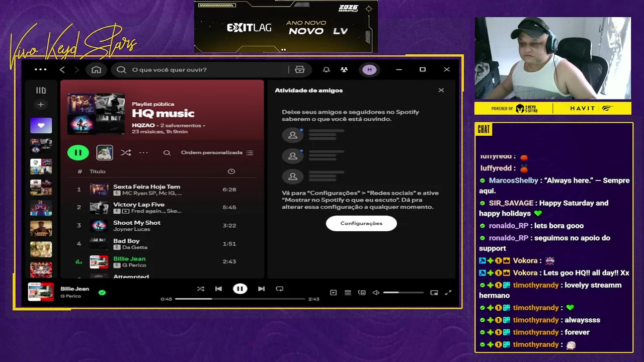644x362 pixels.
Task: Click the HQ music playlist cover art
Action: 96,113
